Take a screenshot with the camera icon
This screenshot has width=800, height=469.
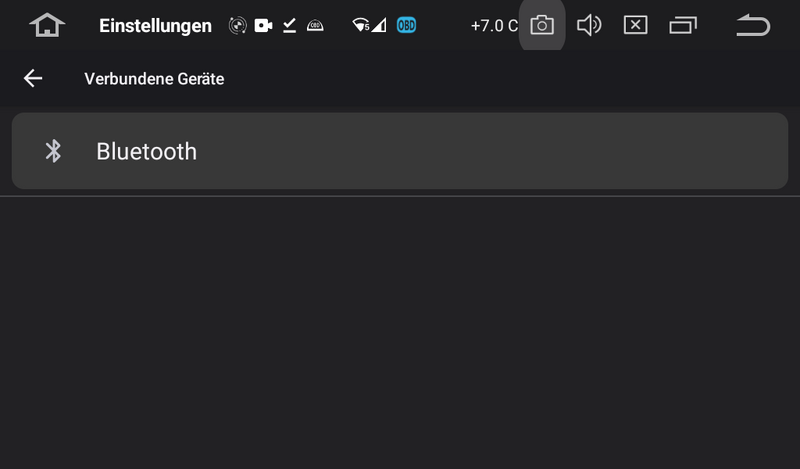(542, 26)
